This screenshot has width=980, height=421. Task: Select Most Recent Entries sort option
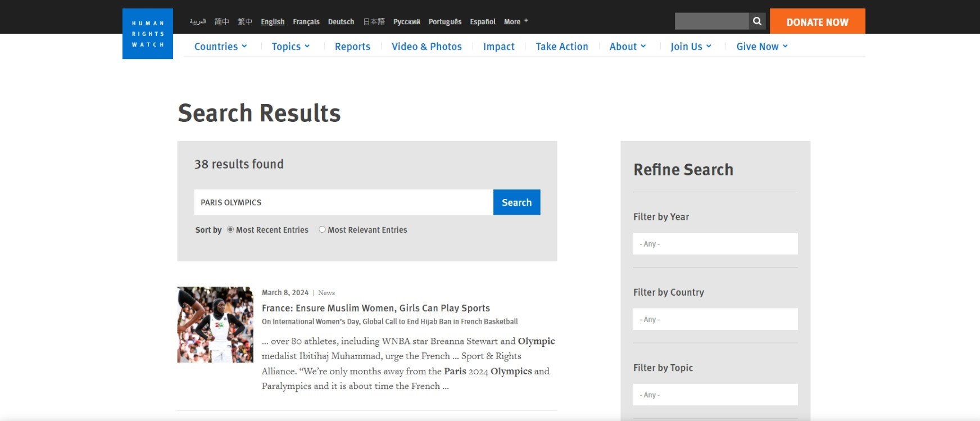pos(230,229)
